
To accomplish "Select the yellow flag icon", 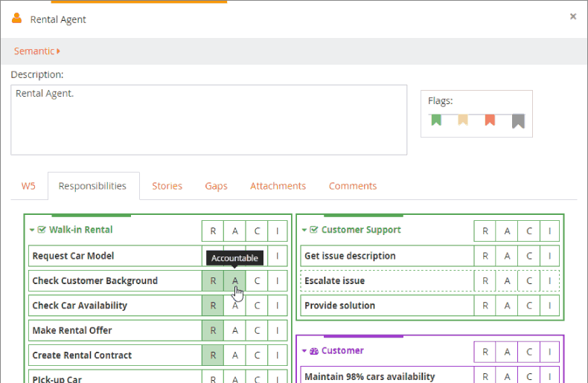I will [x=463, y=120].
